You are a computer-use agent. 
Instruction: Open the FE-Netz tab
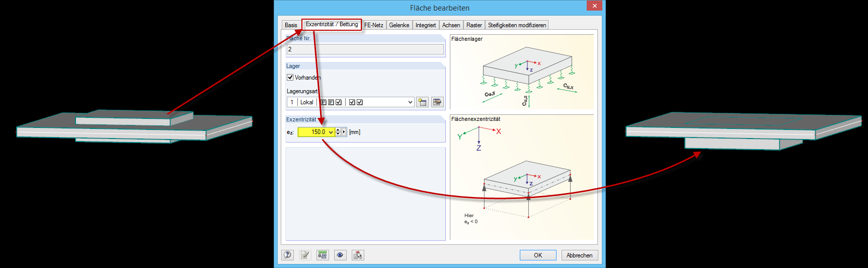tap(373, 25)
